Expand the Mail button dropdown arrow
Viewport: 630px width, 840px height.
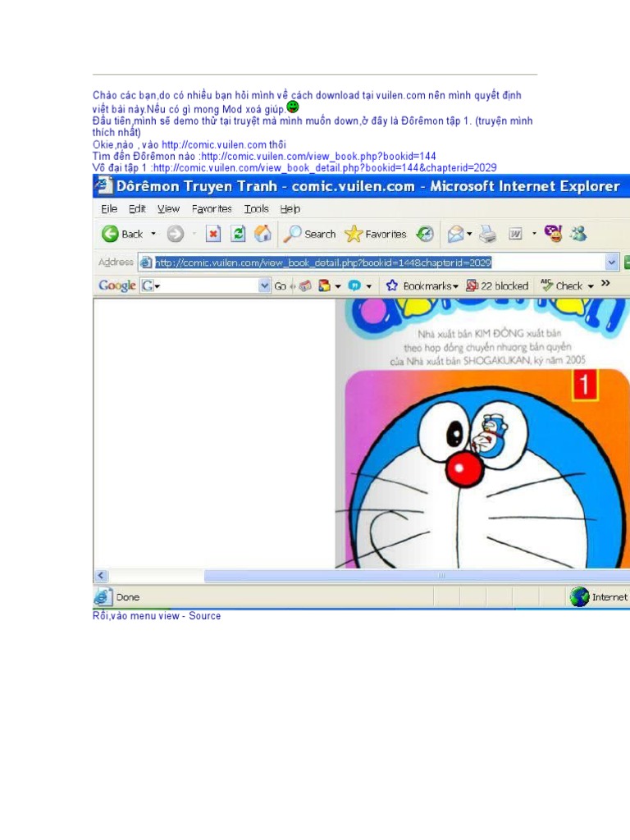pyautogui.click(x=469, y=234)
